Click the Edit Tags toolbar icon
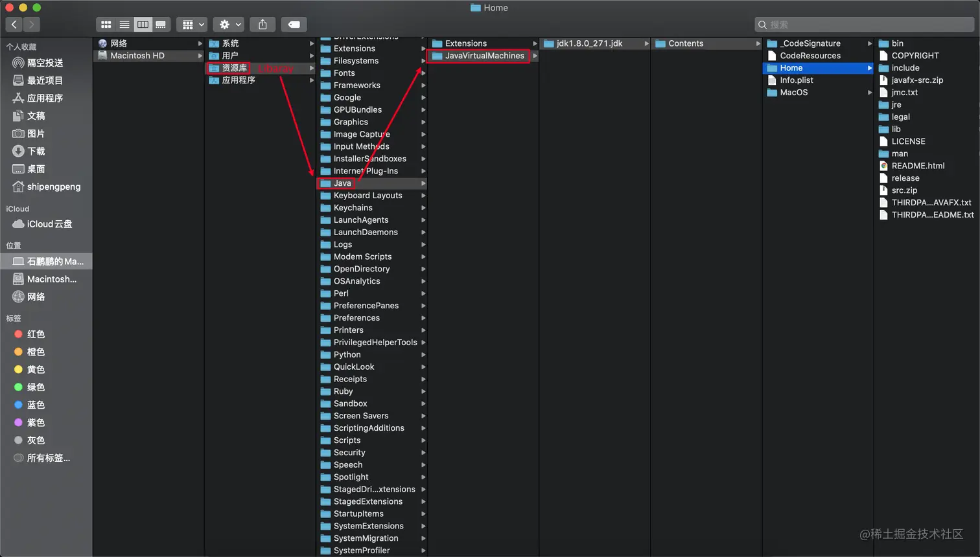This screenshot has width=980, height=557. point(294,25)
